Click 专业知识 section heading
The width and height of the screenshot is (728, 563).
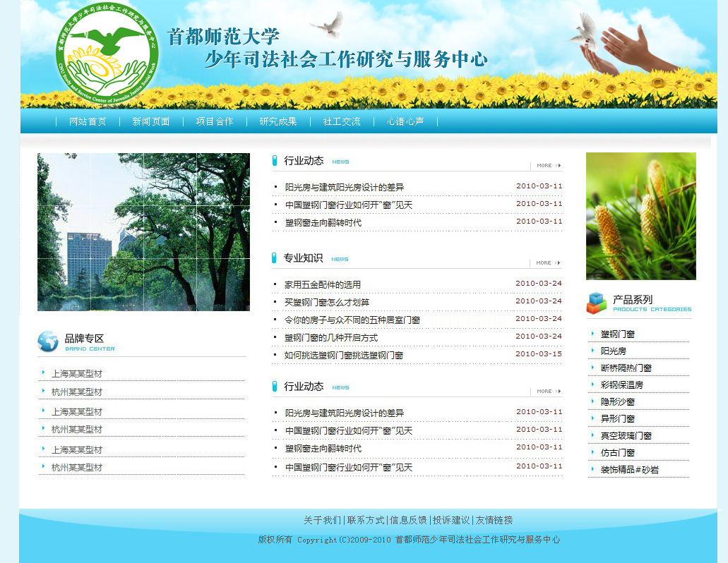(303, 258)
